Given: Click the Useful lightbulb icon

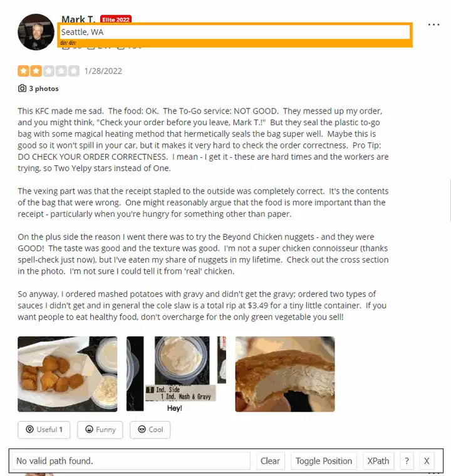Looking at the screenshot, I should tap(29, 429).
